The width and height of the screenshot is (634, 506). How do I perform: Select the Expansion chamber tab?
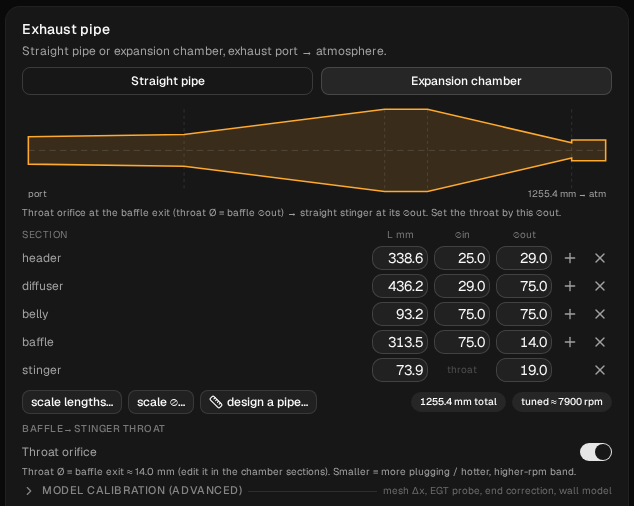coord(466,81)
